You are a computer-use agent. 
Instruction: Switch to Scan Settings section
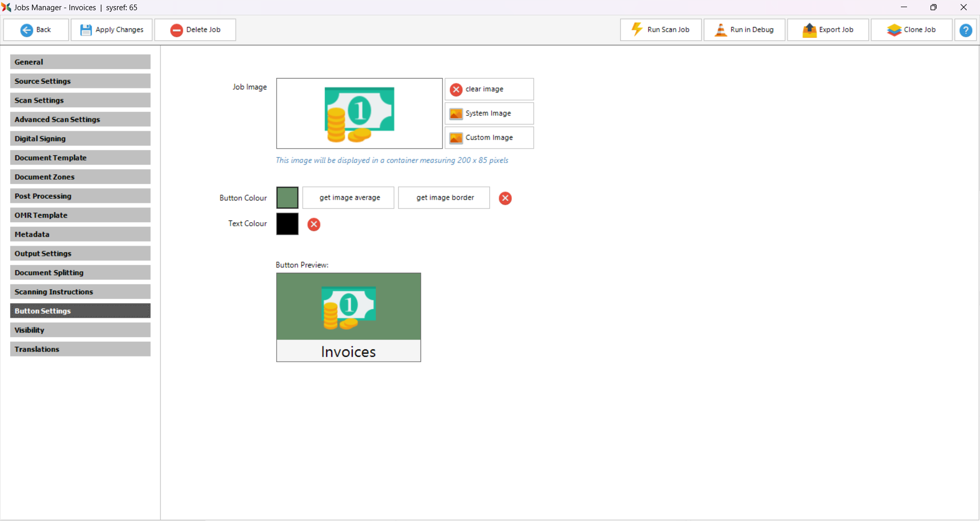tap(80, 100)
